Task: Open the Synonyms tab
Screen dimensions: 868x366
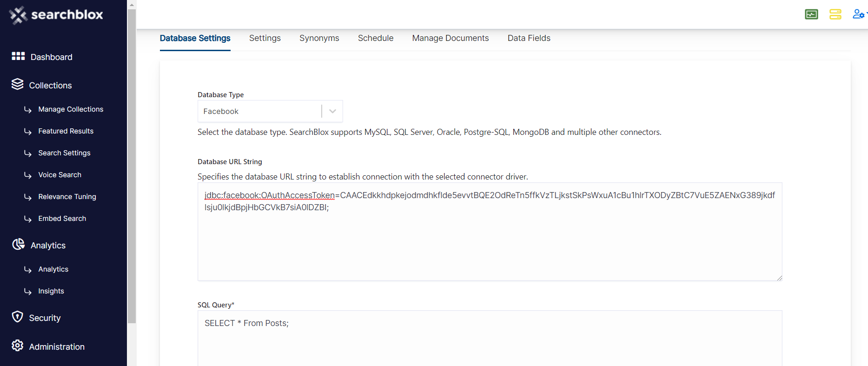Action: tap(319, 38)
